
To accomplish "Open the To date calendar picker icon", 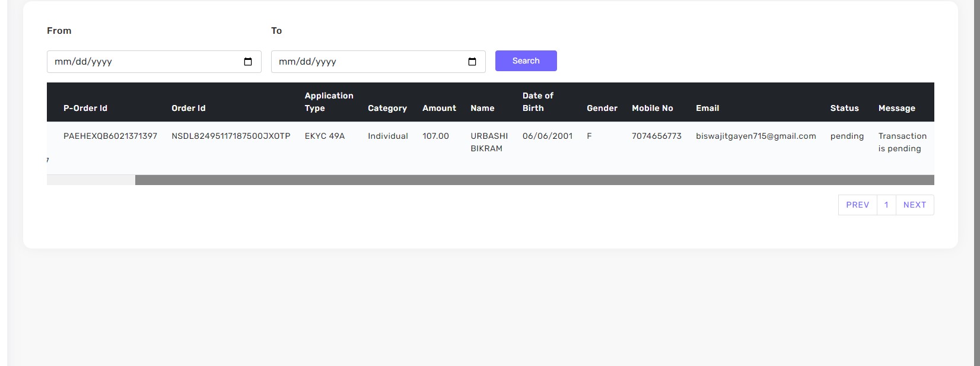I will point(472,62).
